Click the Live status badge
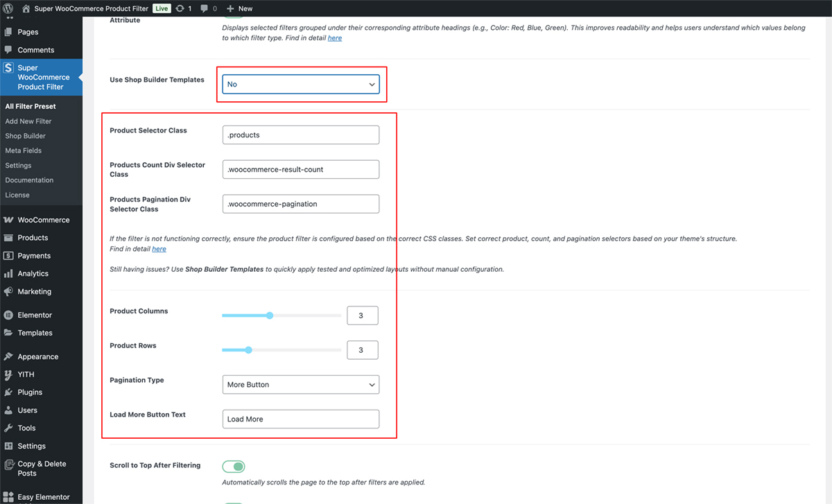Image resolution: width=832 pixels, height=504 pixels. [162, 8]
